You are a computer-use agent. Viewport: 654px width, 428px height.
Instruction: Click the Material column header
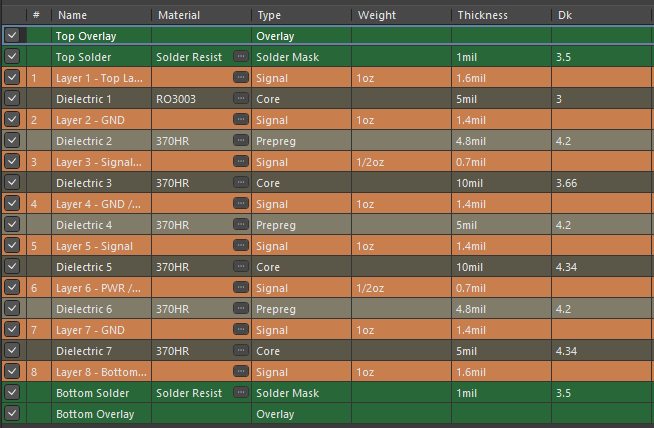[x=179, y=15]
